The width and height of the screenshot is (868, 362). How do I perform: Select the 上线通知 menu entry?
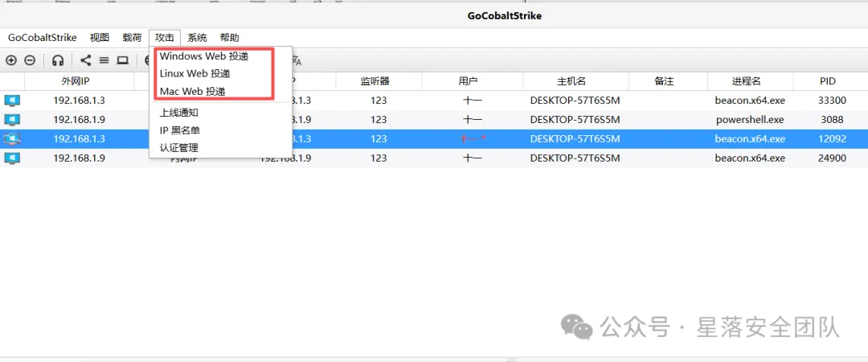pyautogui.click(x=178, y=113)
